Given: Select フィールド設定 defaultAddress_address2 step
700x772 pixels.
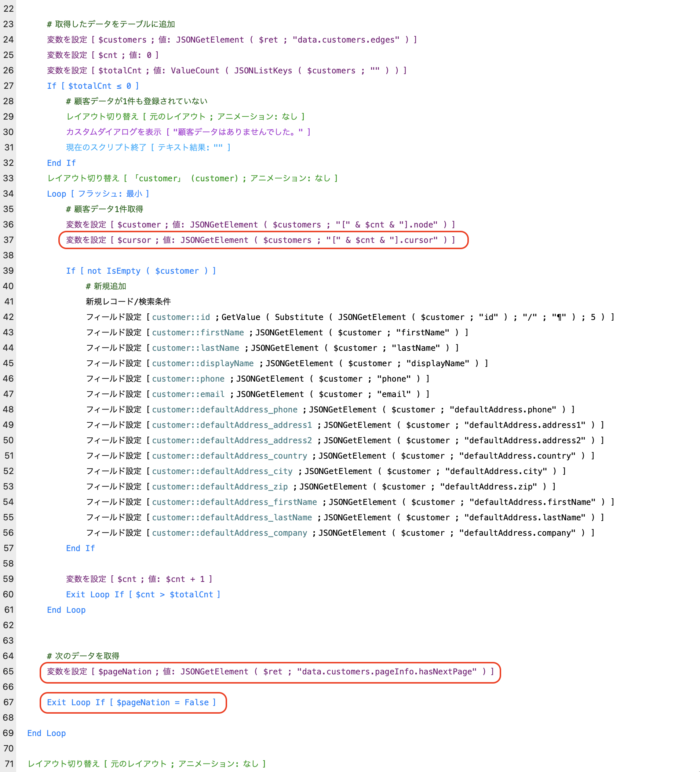Looking at the screenshot, I should (345, 440).
